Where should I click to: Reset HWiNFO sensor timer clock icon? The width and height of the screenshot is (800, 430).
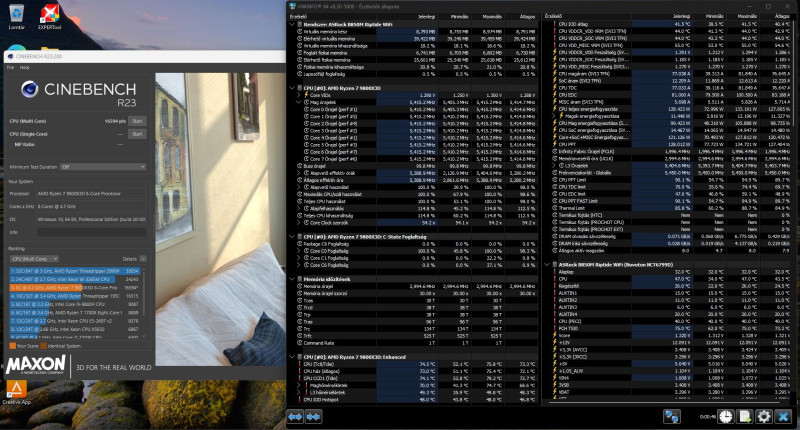[x=725, y=417]
